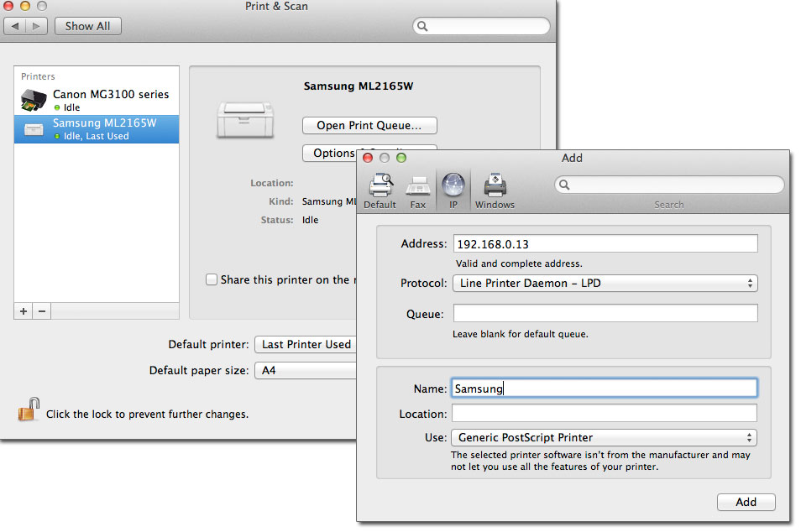Close the Print & Scan window

tap(8, 6)
